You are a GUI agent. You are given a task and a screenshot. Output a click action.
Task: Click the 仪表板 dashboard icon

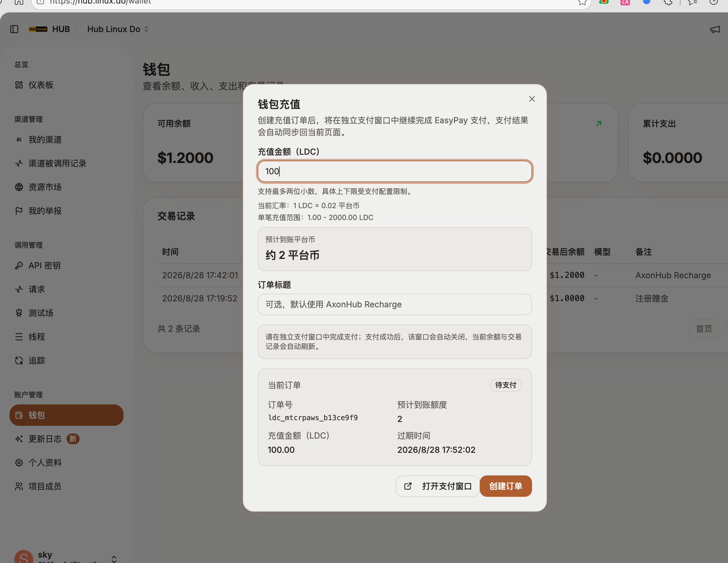(19, 85)
